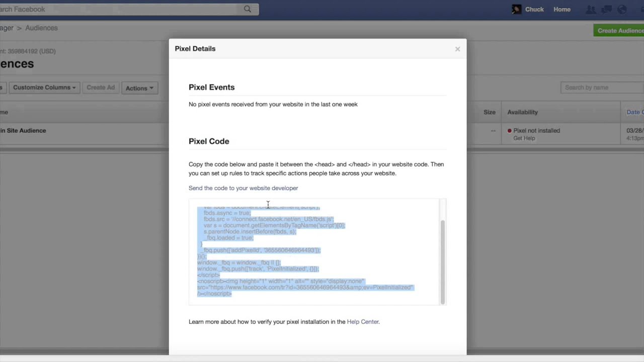Image resolution: width=644 pixels, height=362 pixels.
Task: Click 'No pixel events received' message
Action: coord(273,105)
